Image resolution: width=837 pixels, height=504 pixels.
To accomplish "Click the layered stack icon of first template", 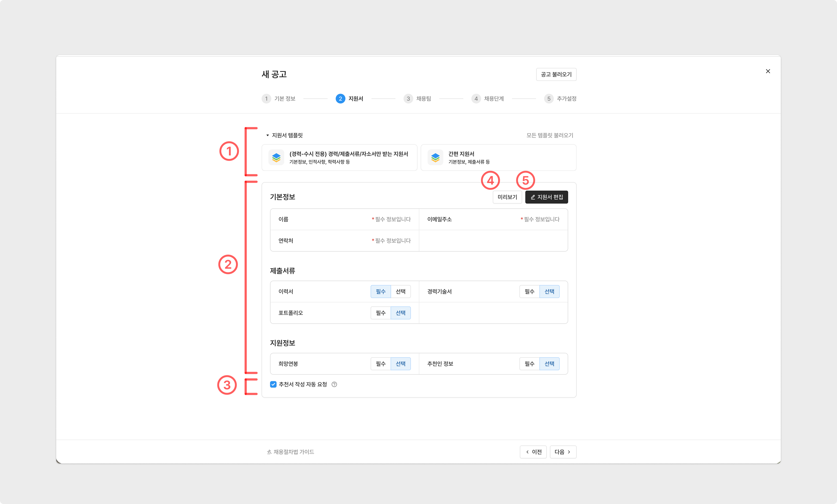I will coord(276,157).
